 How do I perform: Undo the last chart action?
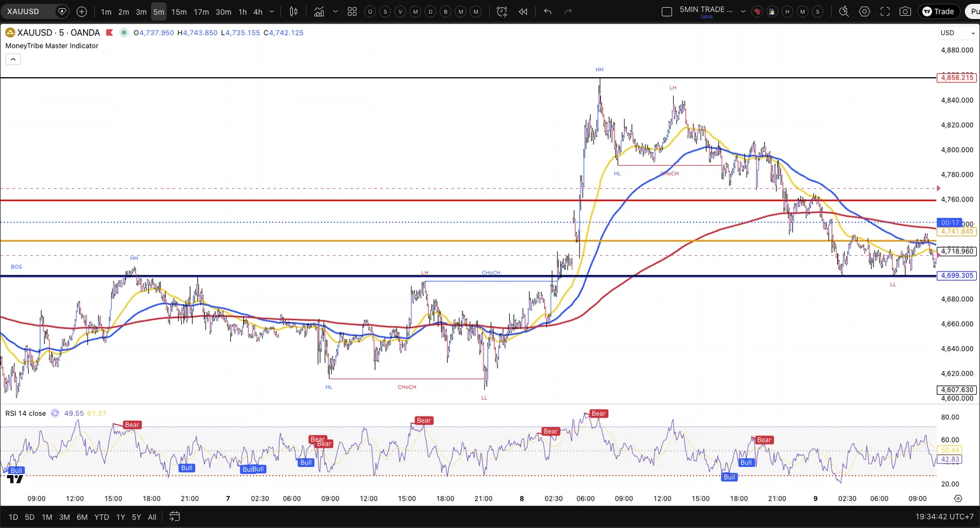(547, 11)
